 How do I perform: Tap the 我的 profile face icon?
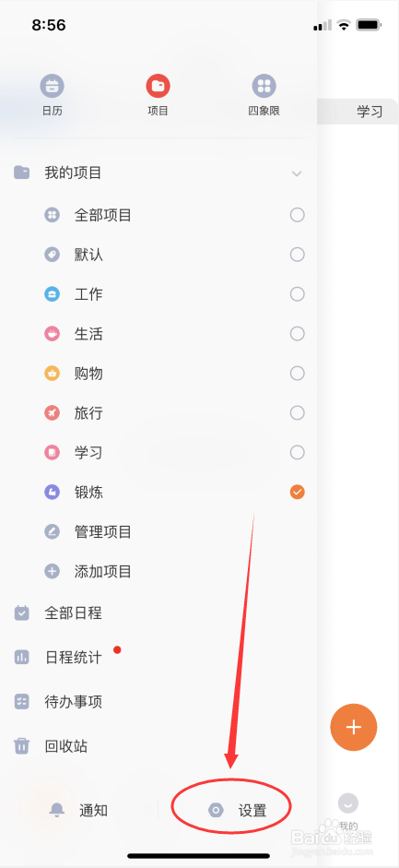pos(348,803)
